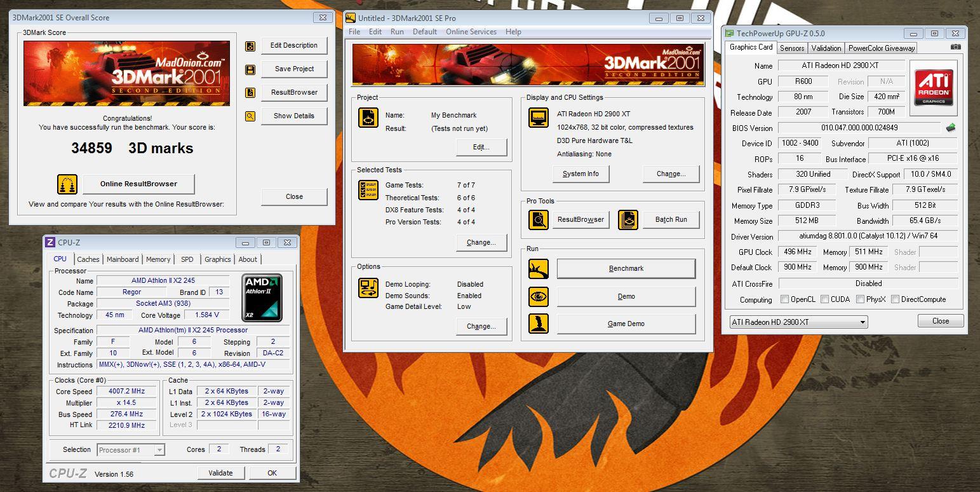Toggle the OpenCL checkbox in GPU-Z
The height and width of the screenshot is (492, 980).
point(785,299)
